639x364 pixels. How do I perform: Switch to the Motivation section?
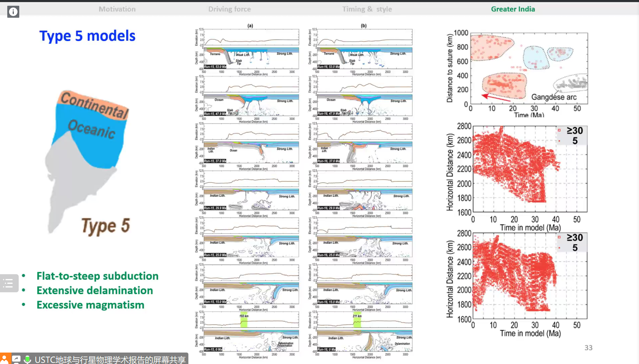(x=117, y=9)
